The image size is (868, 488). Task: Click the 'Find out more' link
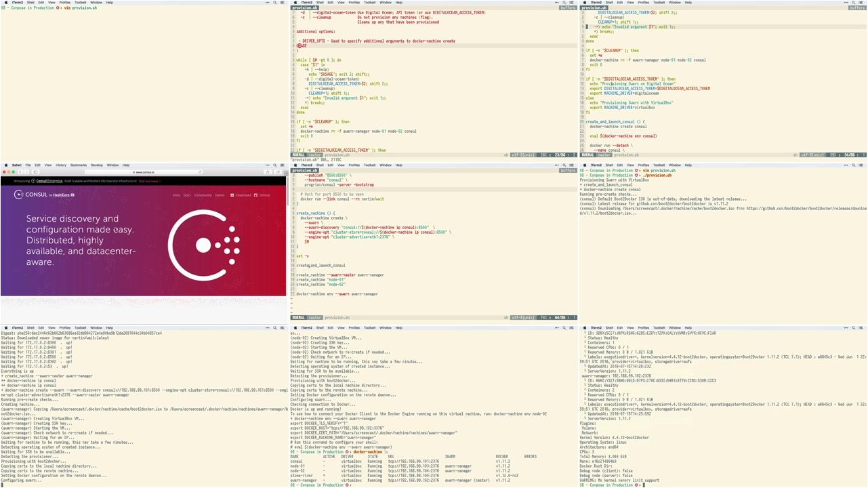click(149, 181)
